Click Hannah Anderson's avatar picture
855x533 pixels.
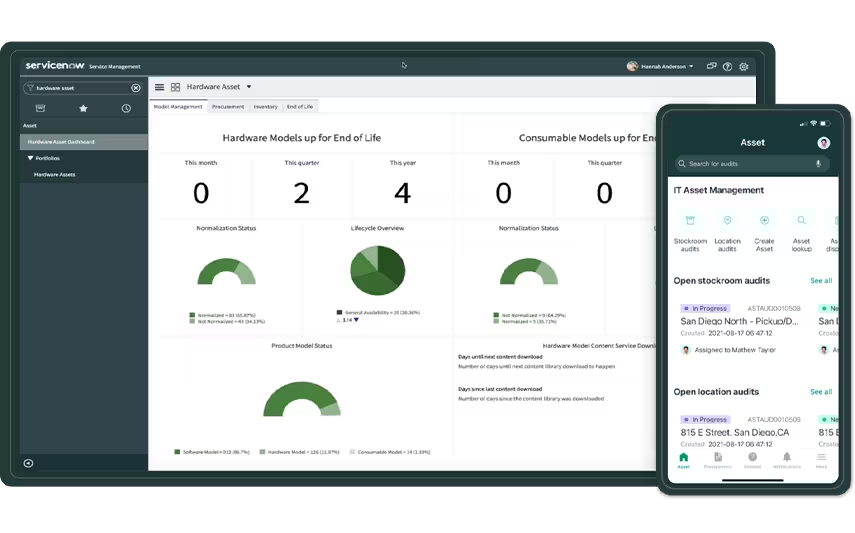[632, 66]
